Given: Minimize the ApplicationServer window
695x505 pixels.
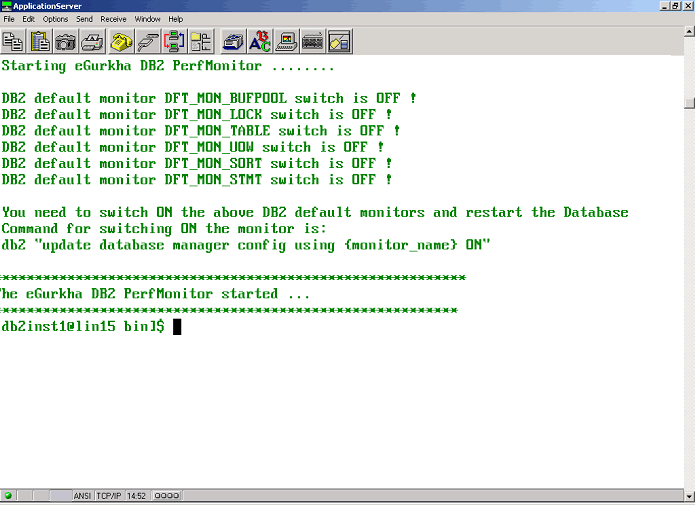Looking at the screenshot, I should pos(665,6).
